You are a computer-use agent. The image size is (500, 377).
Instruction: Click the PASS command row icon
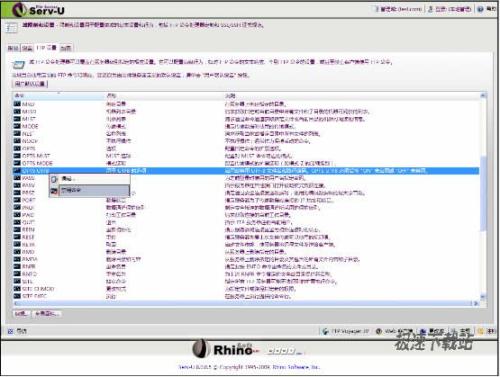tap(17, 178)
